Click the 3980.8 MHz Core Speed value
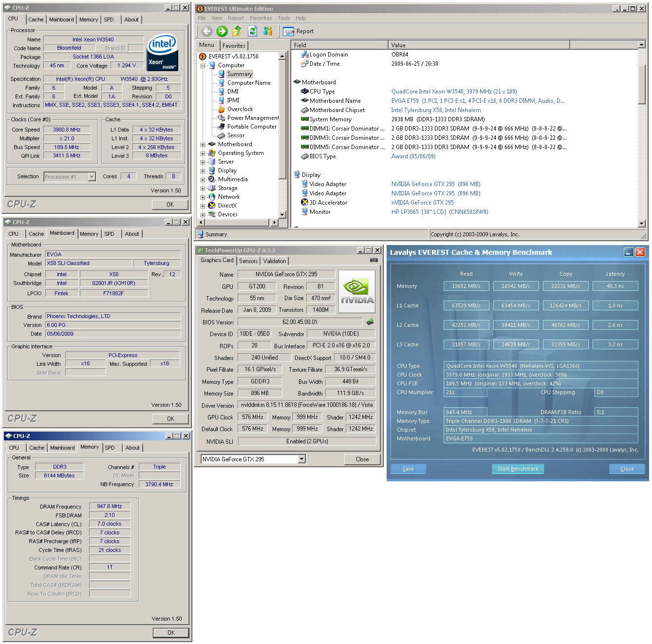Screen dimensions: 652x644 coord(67,130)
